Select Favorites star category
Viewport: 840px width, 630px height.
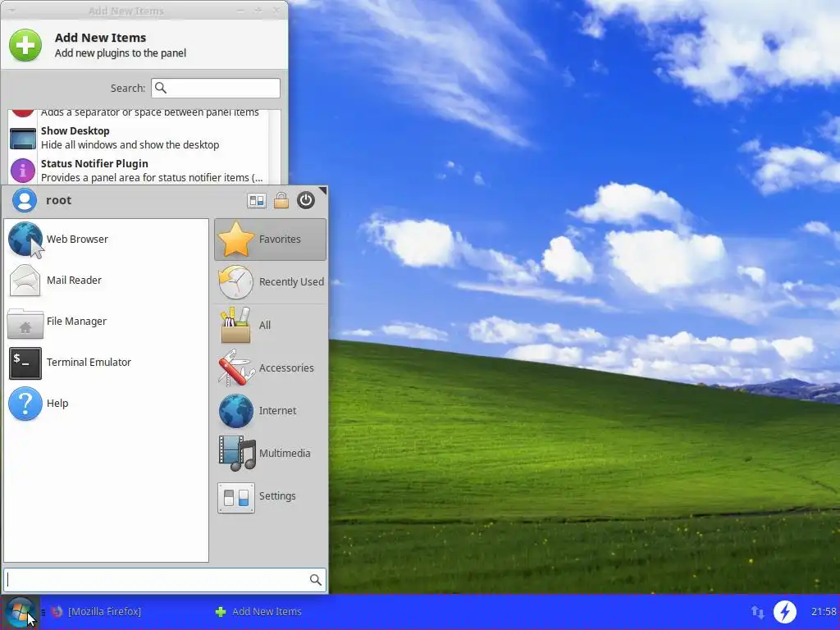tap(270, 239)
